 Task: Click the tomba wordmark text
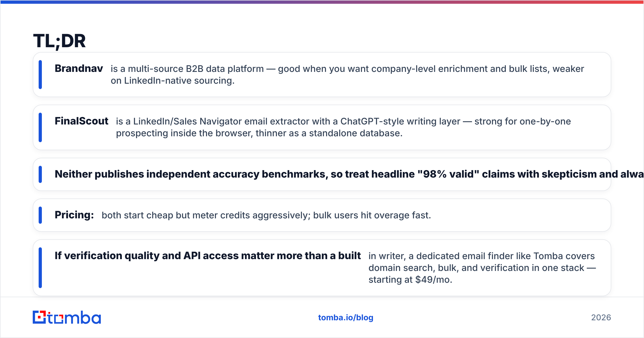(x=74, y=317)
